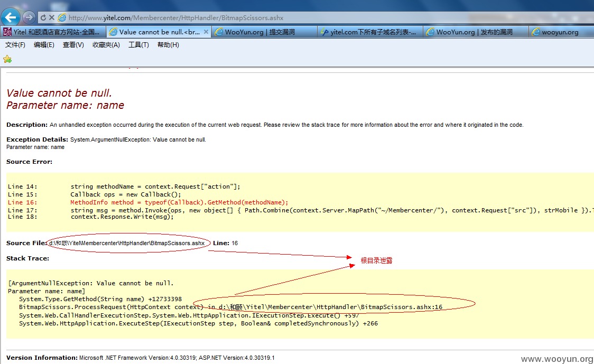Click 'BitmapScissors.ProcessRequest' trace line
Image resolution: width=594 pixels, height=364 pixels.
(x=231, y=307)
